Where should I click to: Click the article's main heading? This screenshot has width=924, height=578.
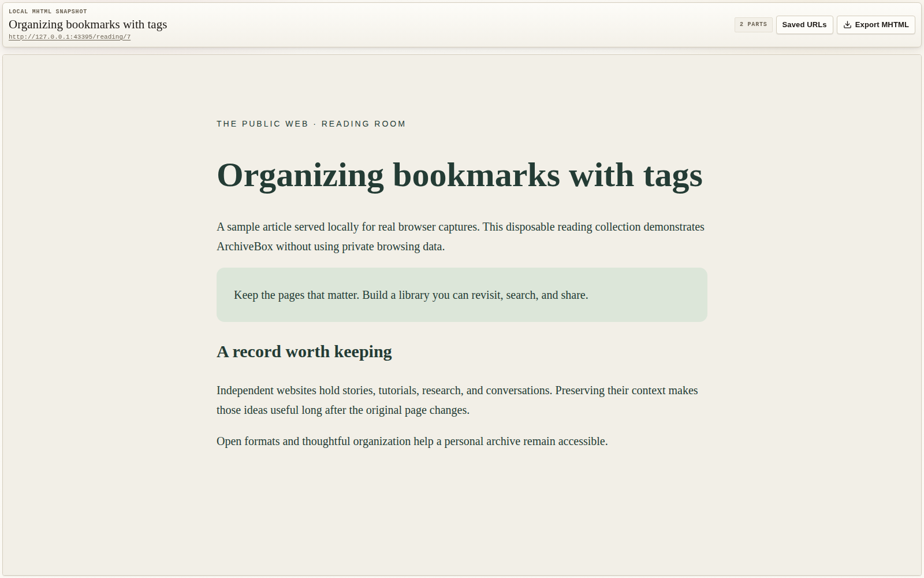click(x=460, y=175)
